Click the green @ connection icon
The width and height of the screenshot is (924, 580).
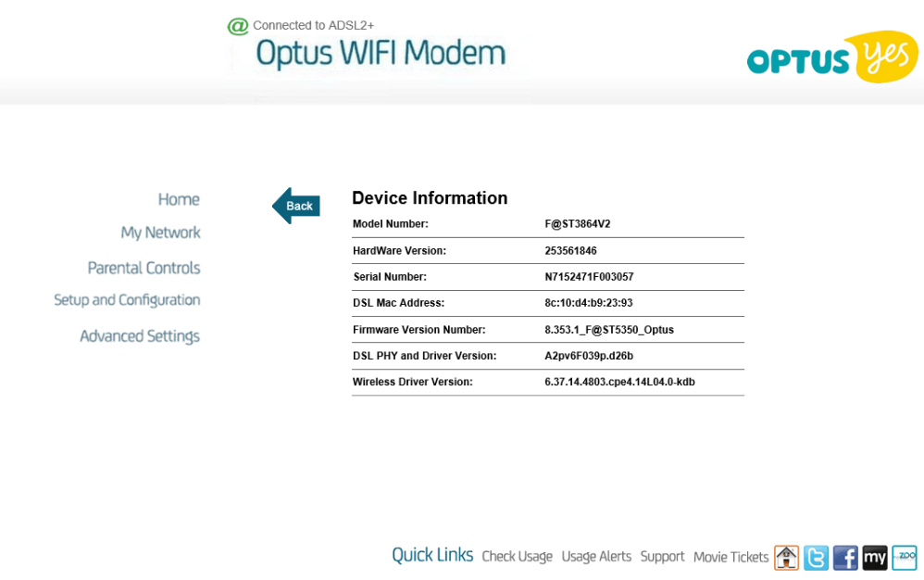pyautogui.click(x=238, y=27)
